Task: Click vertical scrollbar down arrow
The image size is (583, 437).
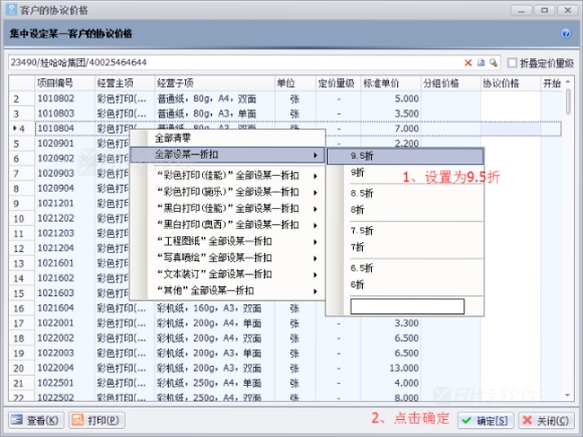Action: (x=568, y=395)
